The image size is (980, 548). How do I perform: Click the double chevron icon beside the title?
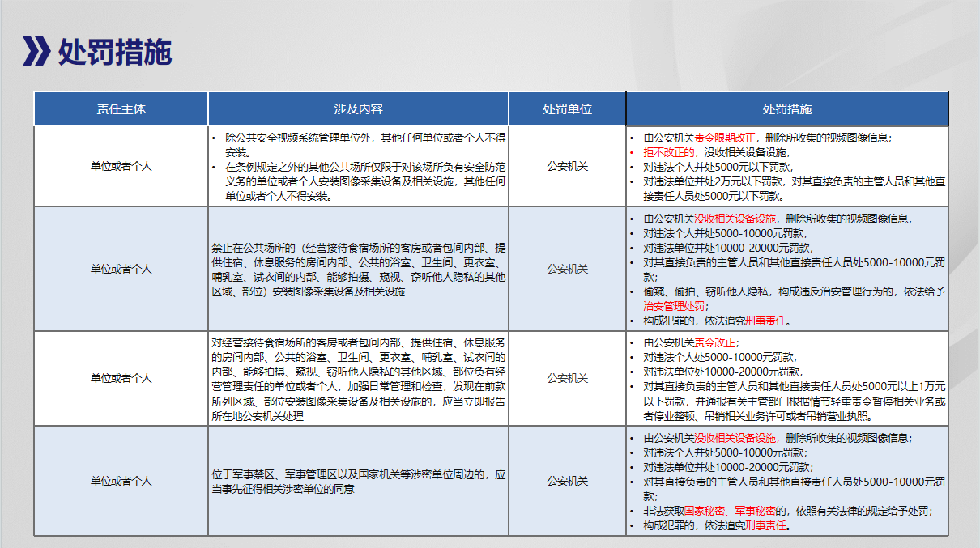coord(36,51)
